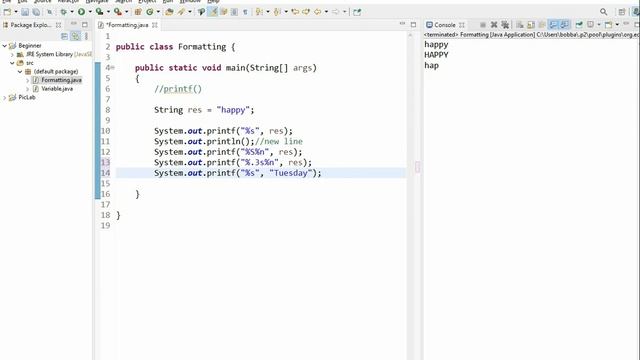Image resolution: width=640 pixels, height=360 pixels.
Task: Open dropdown arrow next to External Tools
Action: point(126,12)
